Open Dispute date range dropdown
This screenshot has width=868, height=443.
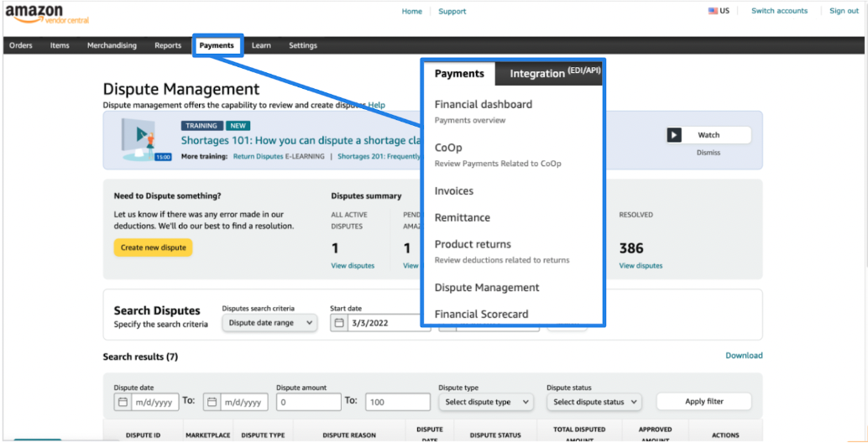click(x=270, y=322)
